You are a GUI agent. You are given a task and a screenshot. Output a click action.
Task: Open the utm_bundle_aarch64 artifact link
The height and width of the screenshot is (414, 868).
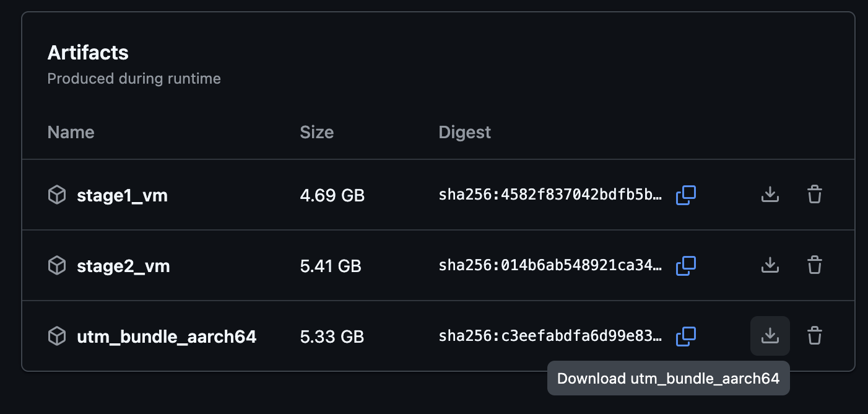click(x=167, y=337)
